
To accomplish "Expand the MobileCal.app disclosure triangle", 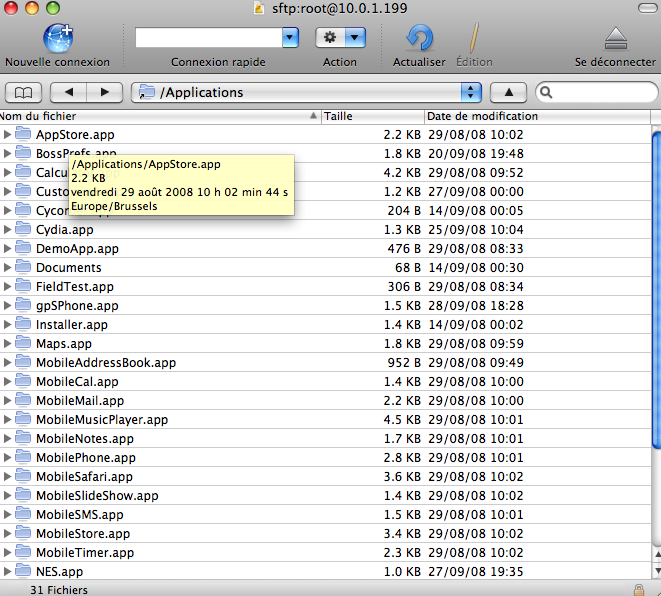I will point(7,381).
